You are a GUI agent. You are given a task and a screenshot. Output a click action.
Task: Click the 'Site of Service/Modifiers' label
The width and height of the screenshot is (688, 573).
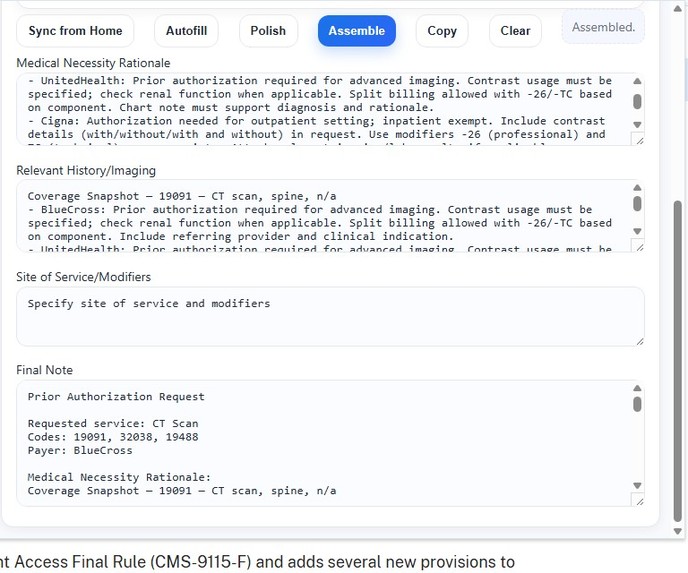tap(83, 277)
